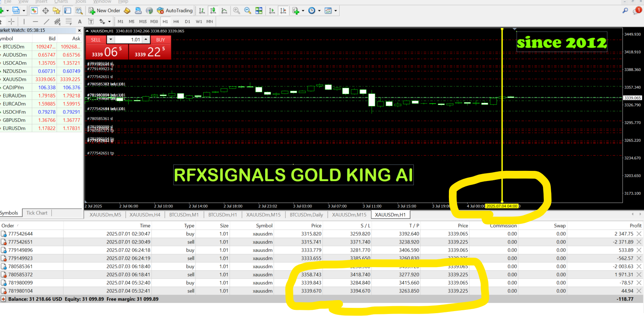Open the Help menu
Viewport: 644px width, 316px height.
pyautogui.click(x=123, y=2)
